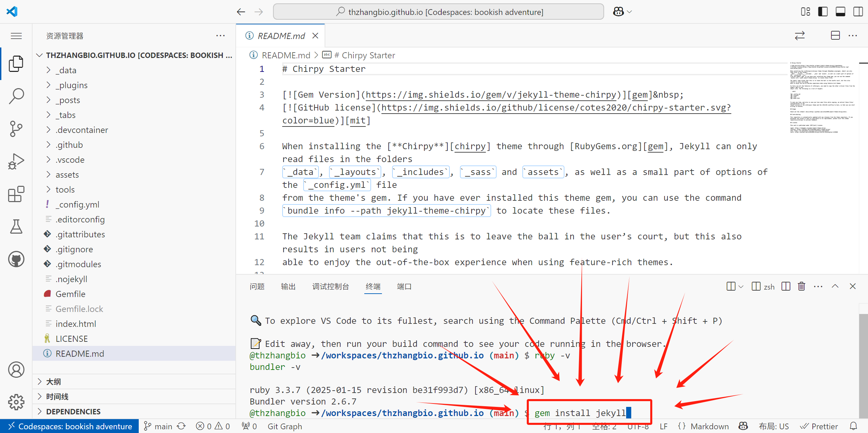
Task: Click the trash icon to kill terminal
Action: (801, 287)
